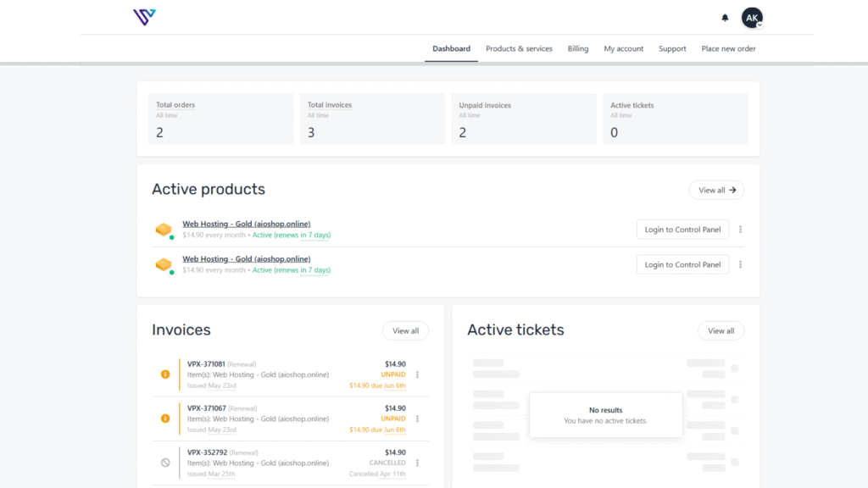Click the AK profile avatar
Viewport: 868px width, 488px height.
[x=752, y=16]
